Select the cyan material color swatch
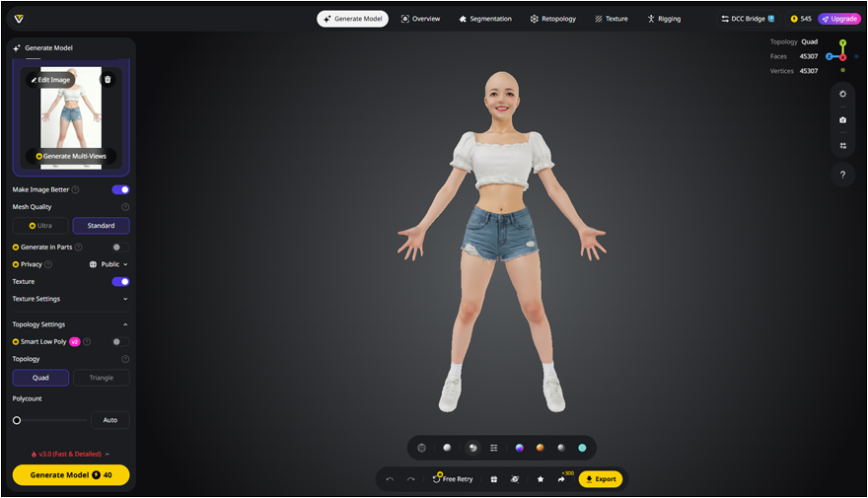The height and width of the screenshot is (498, 868). pyautogui.click(x=582, y=448)
